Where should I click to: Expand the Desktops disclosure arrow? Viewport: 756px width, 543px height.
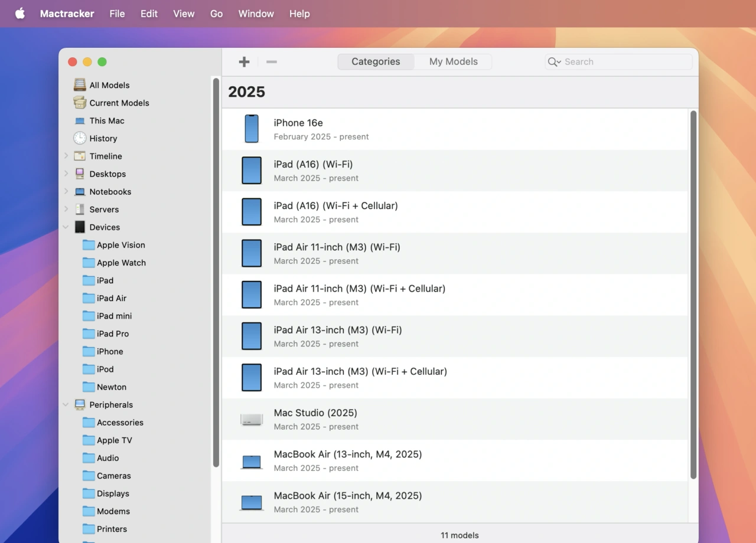66,174
